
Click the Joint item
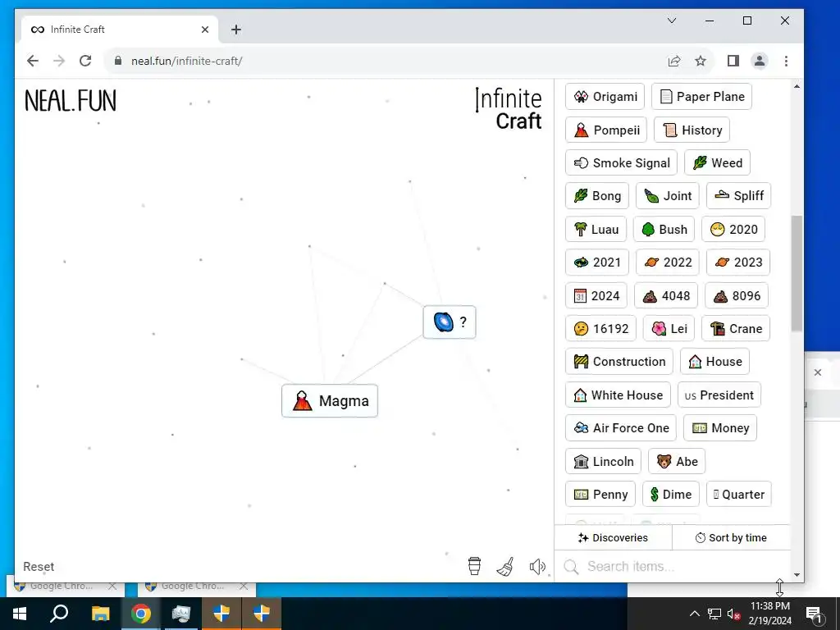tap(668, 196)
